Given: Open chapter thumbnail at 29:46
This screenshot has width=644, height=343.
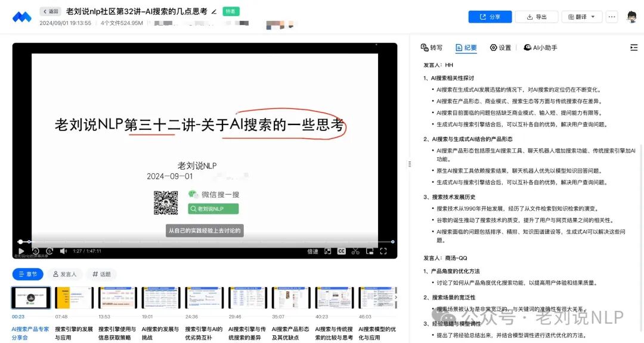Looking at the screenshot, I should (247, 298).
